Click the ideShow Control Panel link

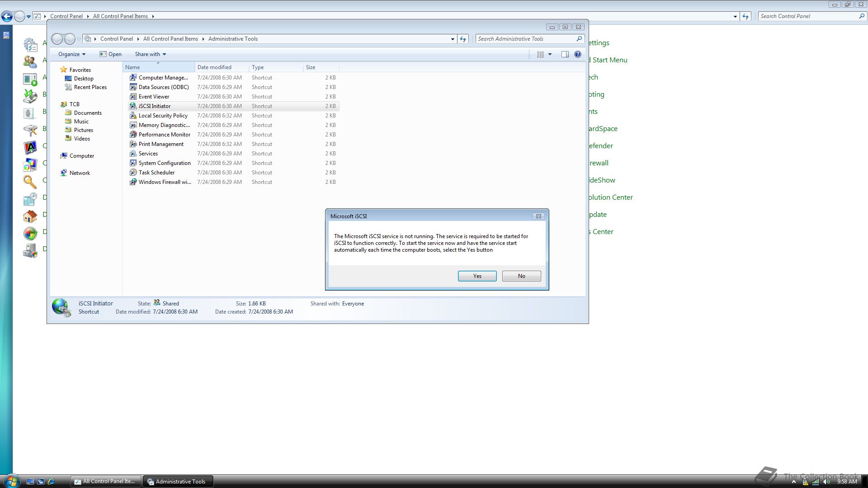602,180
